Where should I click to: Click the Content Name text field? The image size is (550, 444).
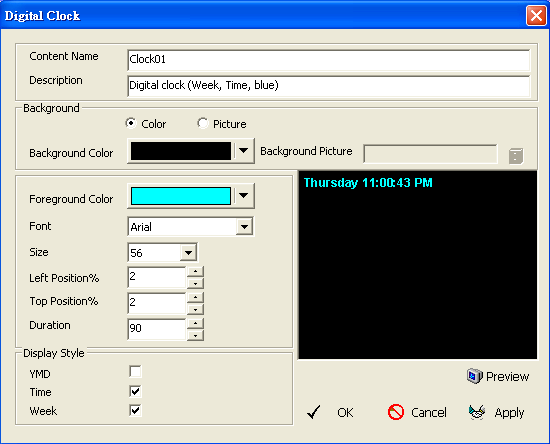pos(329,60)
